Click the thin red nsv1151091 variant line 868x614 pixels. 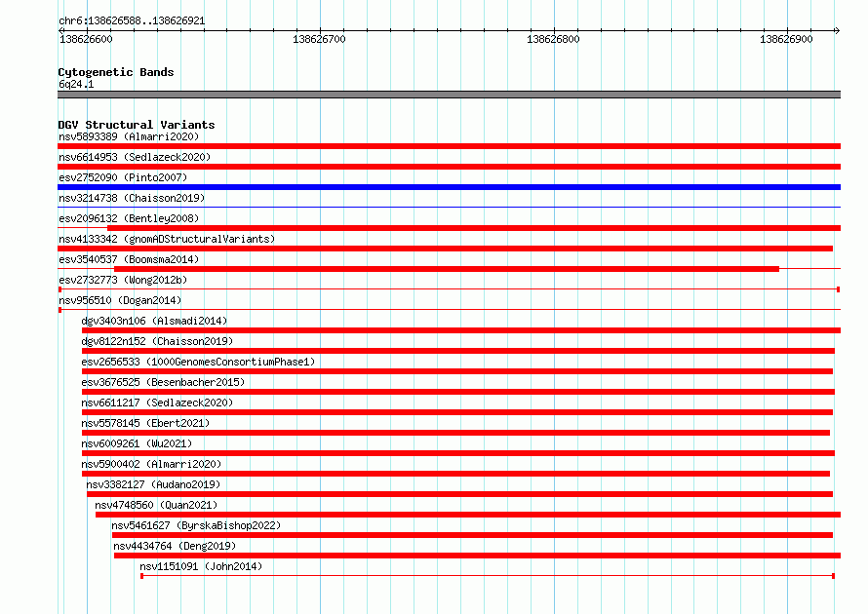coord(488,576)
